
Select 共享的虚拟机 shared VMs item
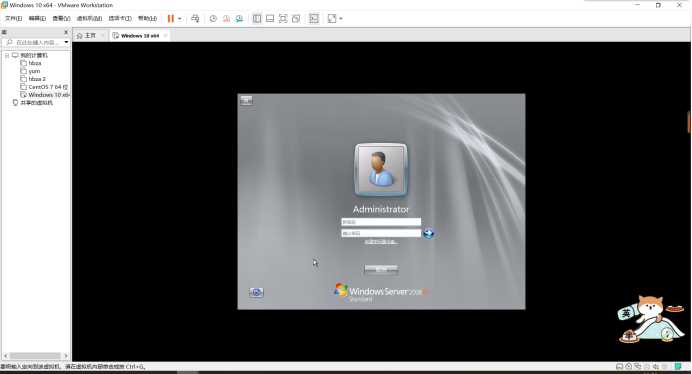36,102
